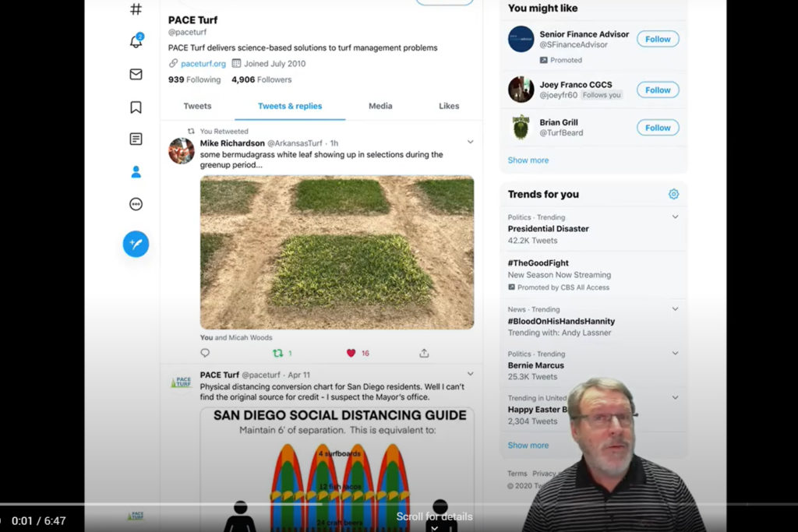This screenshot has height=532, width=798.
Task: Expand Happy Easter trend options
Action: 675,397
